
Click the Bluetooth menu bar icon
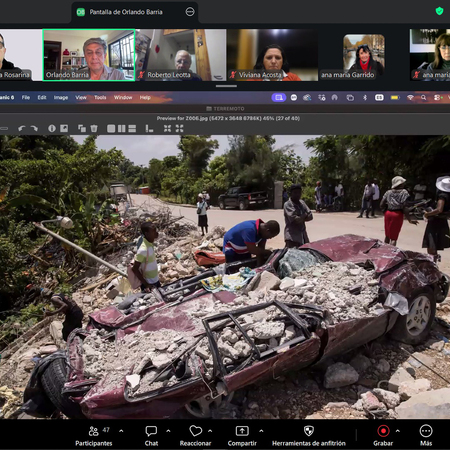[x=365, y=97]
